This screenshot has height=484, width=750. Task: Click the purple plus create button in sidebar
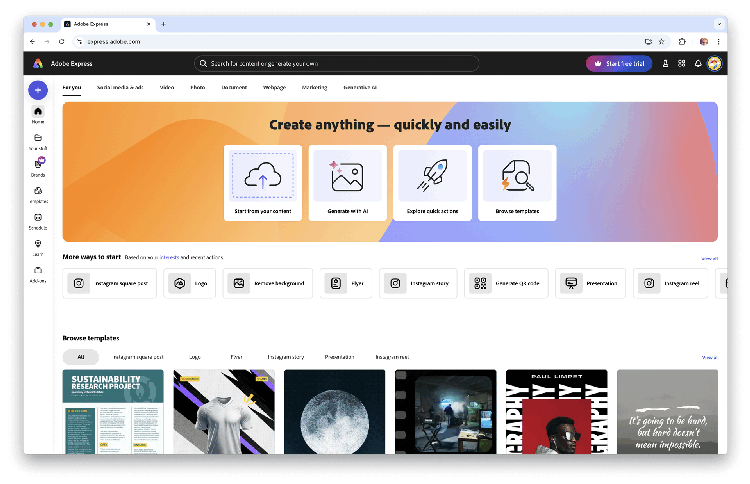(x=38, y=90)
